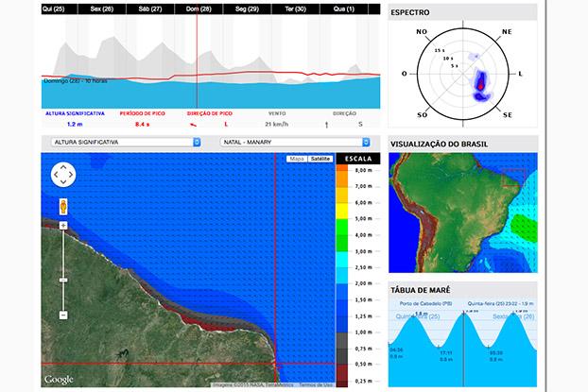588x392 pixels.
Task: Select the Sex (26) day tab
Action: coord(102,9)
